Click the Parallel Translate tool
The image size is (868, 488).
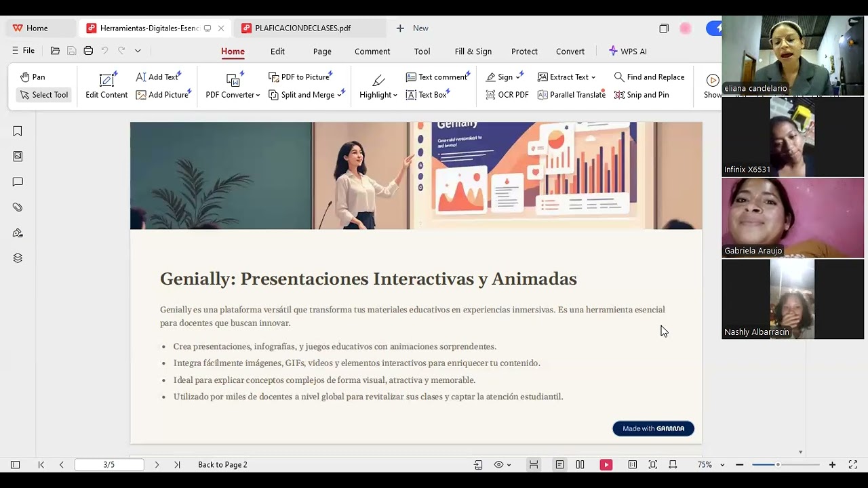[x=571, y=95]
